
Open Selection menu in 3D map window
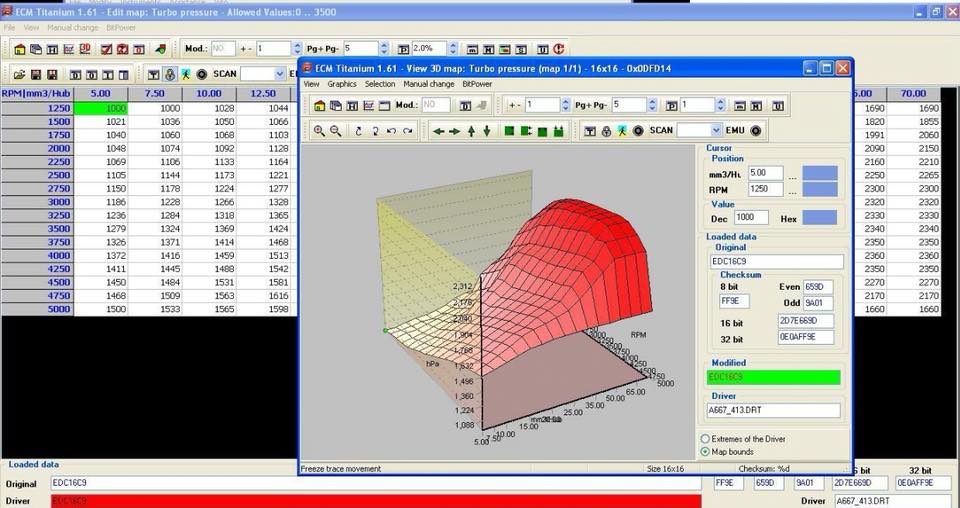pyautogui.click(x=380, y=84)
